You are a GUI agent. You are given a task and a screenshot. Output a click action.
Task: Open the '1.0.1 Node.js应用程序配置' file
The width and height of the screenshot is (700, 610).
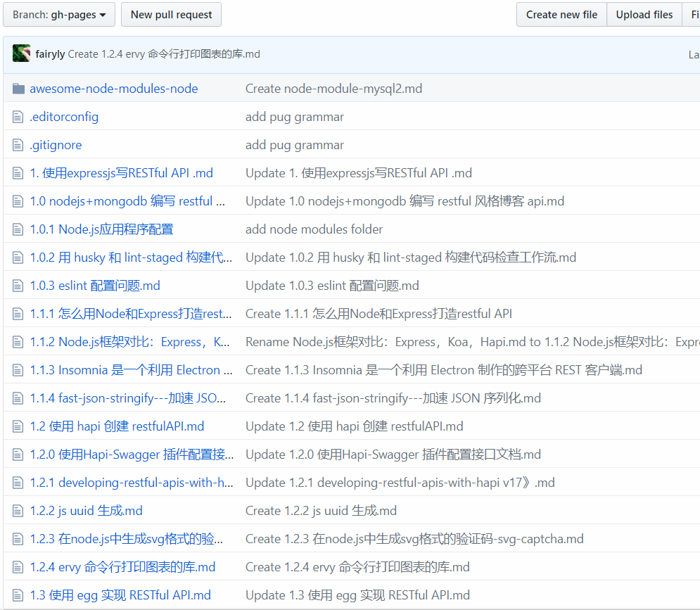tap(102, 229)
